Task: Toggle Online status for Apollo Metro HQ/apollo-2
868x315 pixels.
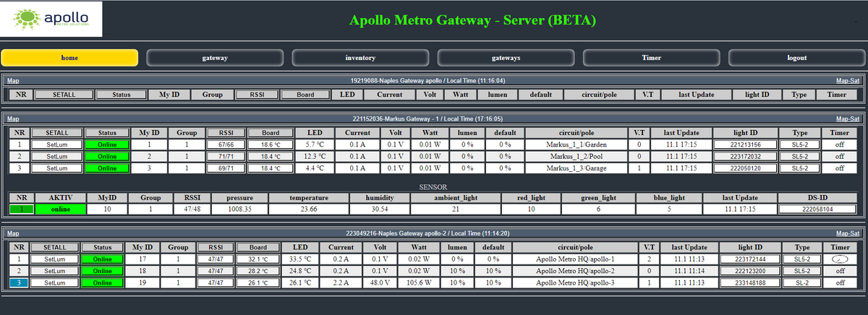Action: click(x=102, y=270)
